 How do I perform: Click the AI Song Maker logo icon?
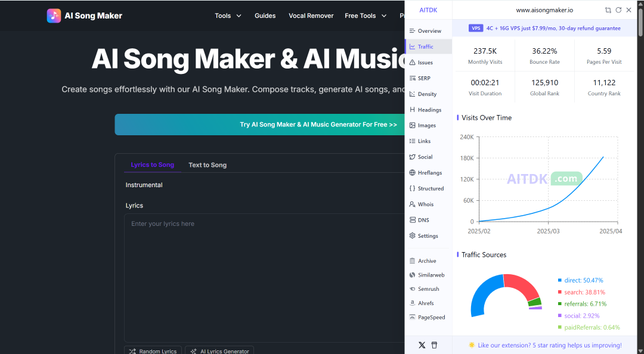[54, 15]
